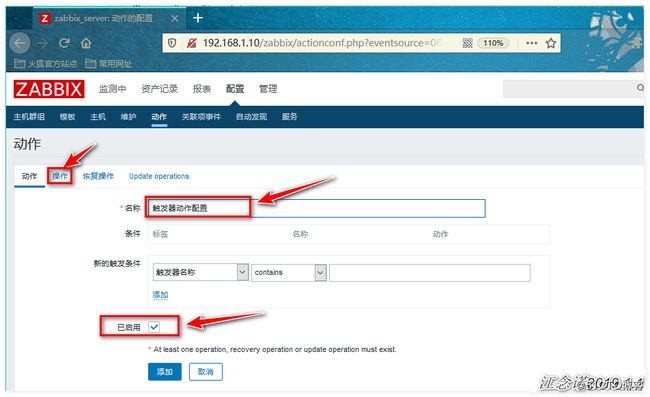Open the 报表 main menu
The height and width of the screenshot is (397, 650).
[201, 89]
